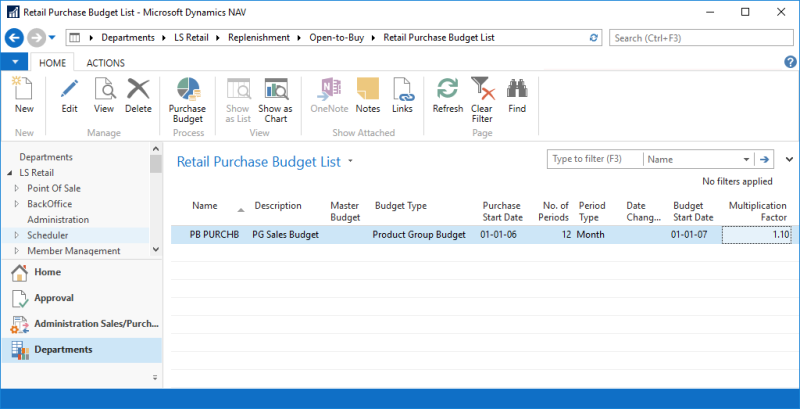Screen dimensions: 800x409
Task: Open Administration Sales/Purchase pane button
Action: tap(82, 324)
